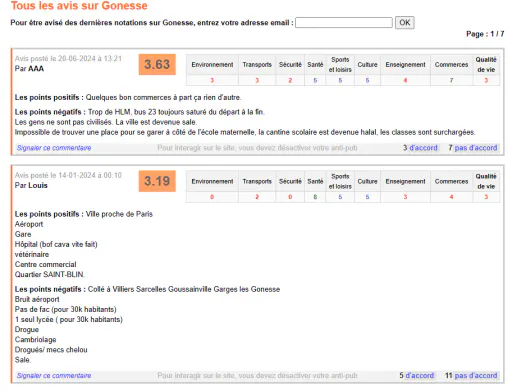Screen dimensions: 512x391
Task: Click the "Cambriolage" line
Action: 35,340
